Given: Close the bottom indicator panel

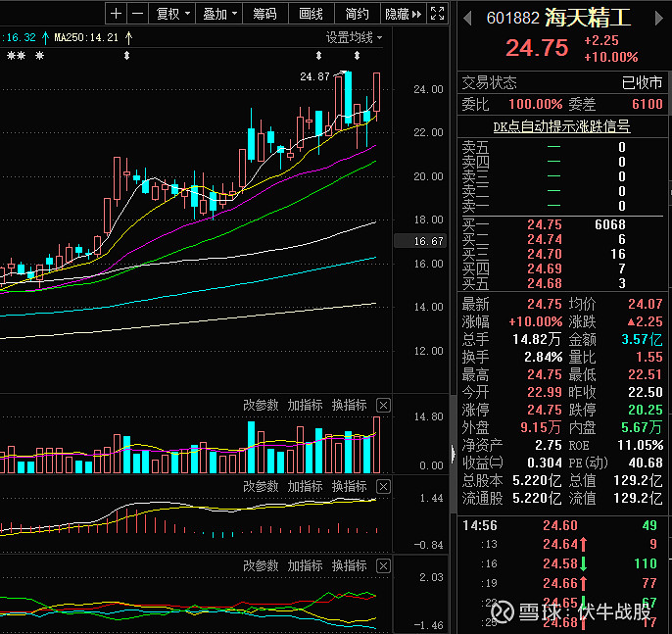Looking at the screenshot, I should tap(383, 566).
